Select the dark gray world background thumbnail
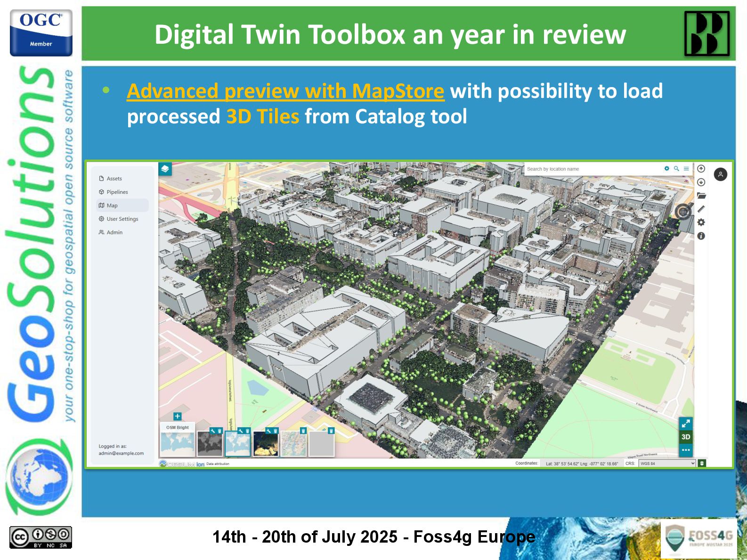 (x=210, y=444)
